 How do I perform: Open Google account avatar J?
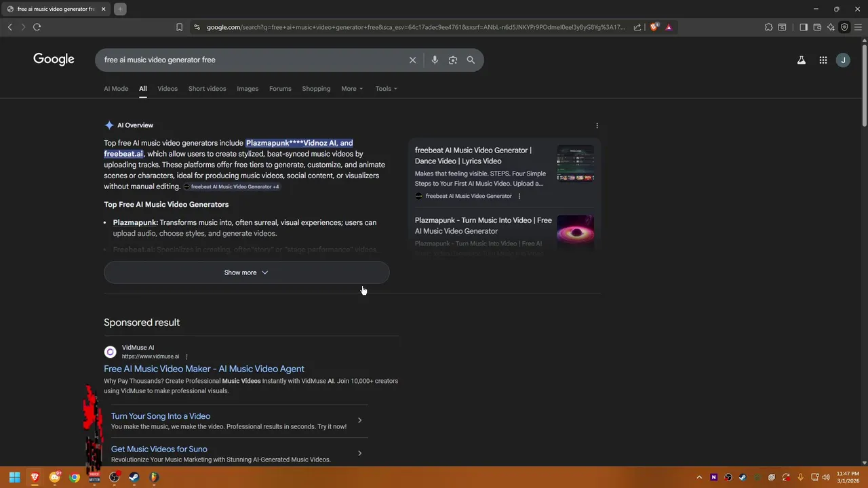[x=843, y=60]
